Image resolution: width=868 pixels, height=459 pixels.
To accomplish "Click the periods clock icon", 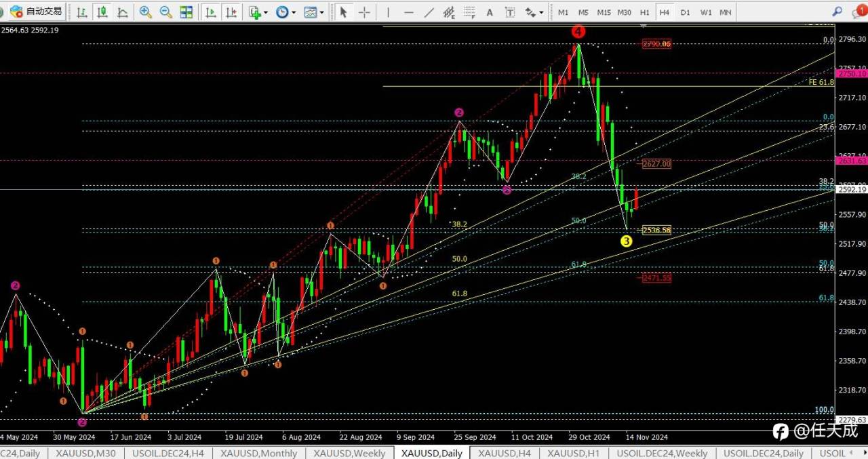I will tap(282, 12).
